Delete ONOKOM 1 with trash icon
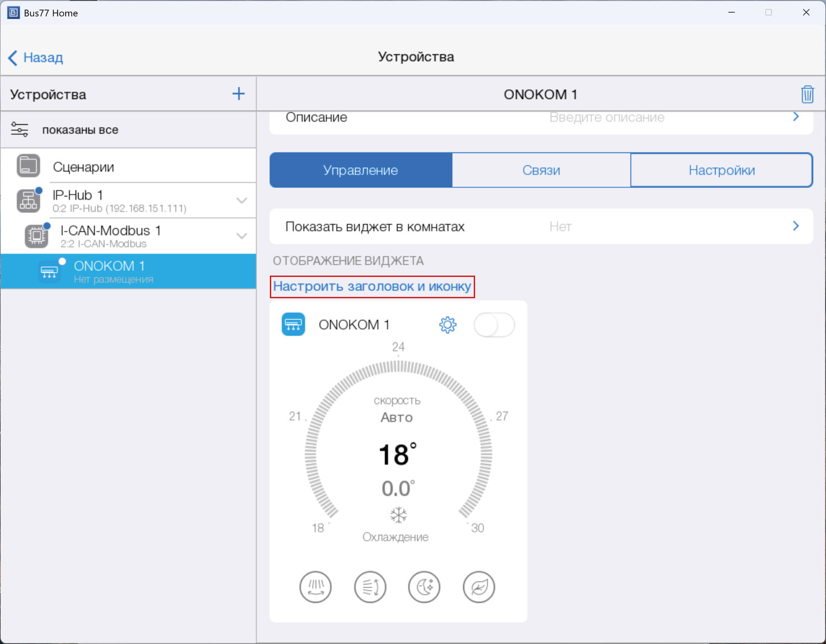Image resolution: width=826 pixels, height=644 pixels. click(807, 95)
